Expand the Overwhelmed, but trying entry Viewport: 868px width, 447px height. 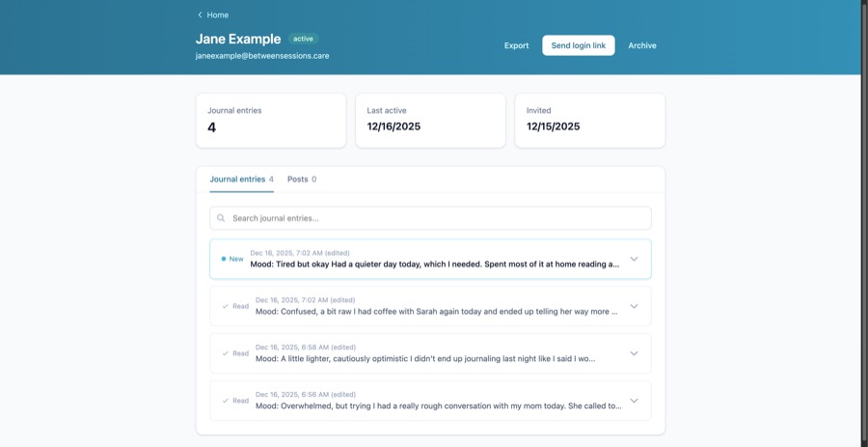pyautogui.click(x=634, y=401)
